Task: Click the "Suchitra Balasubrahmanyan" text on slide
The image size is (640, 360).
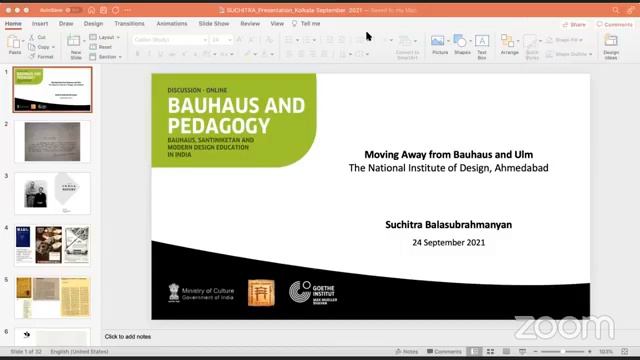Action: point(449,225)
